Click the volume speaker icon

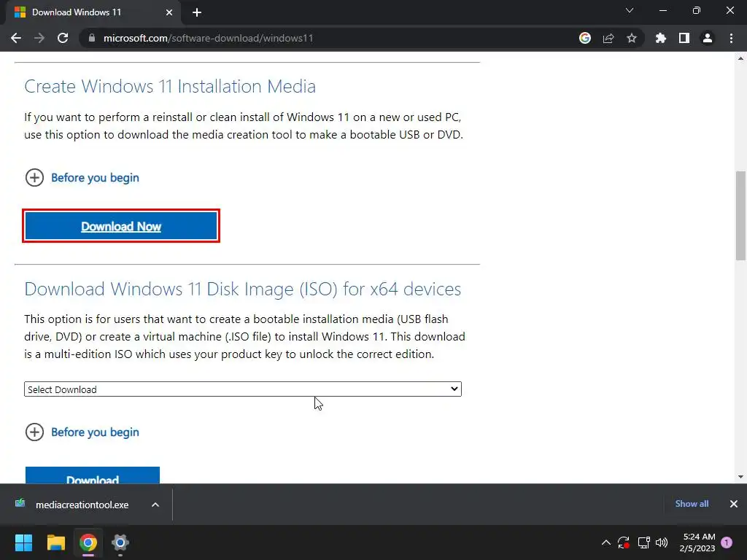pyautogui.click(x=662, y=542)
